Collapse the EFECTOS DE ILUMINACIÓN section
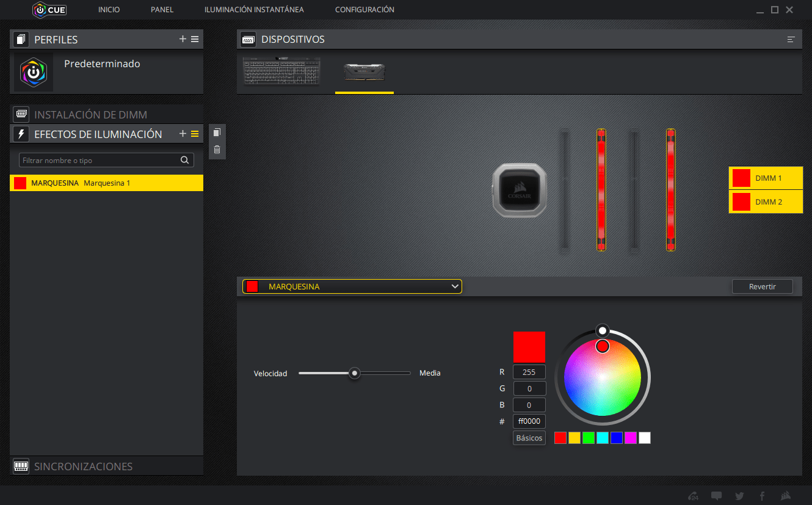The image size is (812, 505). 98,134
